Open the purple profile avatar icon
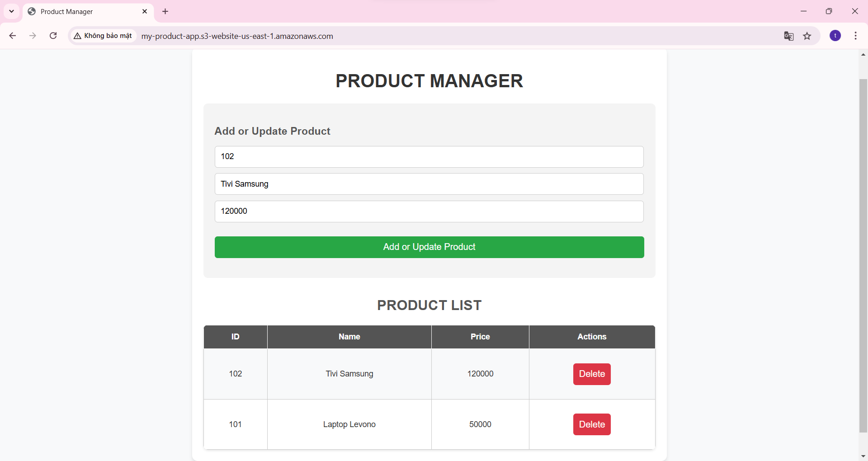 pyautogui.click(x=835, y=36)
